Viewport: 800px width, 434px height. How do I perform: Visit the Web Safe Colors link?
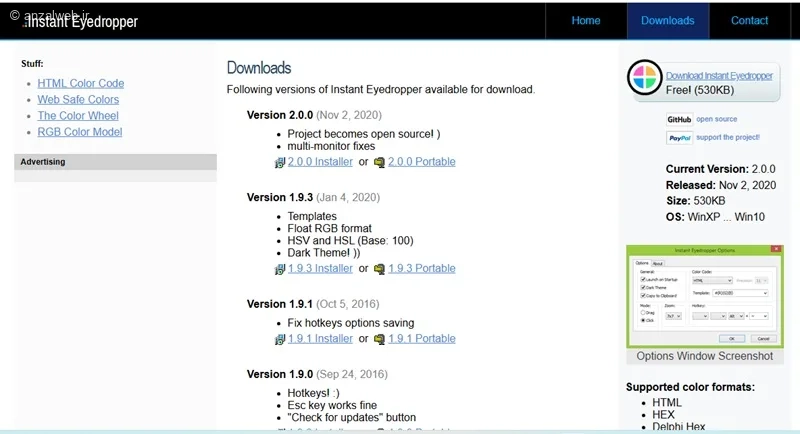pyautogui.click(x=78, y=99)
